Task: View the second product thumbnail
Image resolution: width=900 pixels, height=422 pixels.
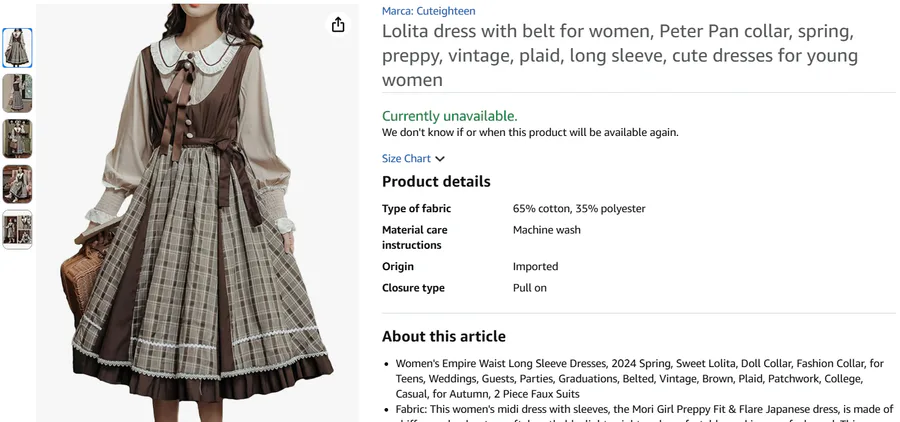Action: coord(17,93)
